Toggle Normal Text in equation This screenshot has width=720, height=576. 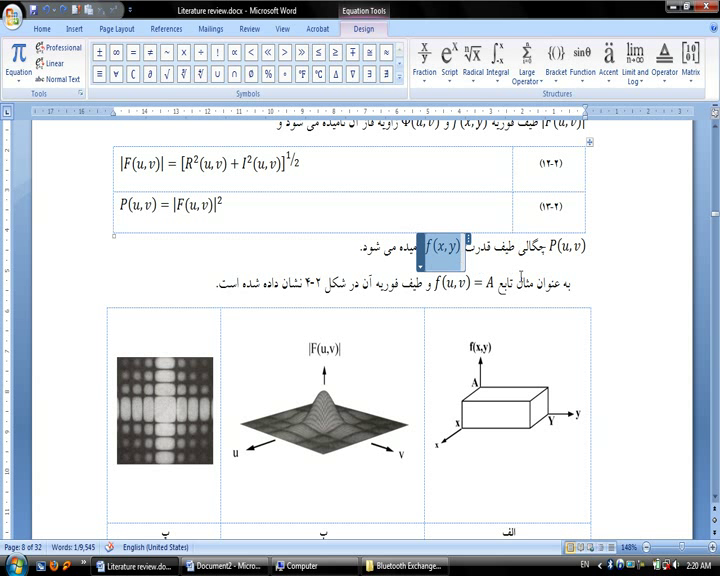(56, 79)
